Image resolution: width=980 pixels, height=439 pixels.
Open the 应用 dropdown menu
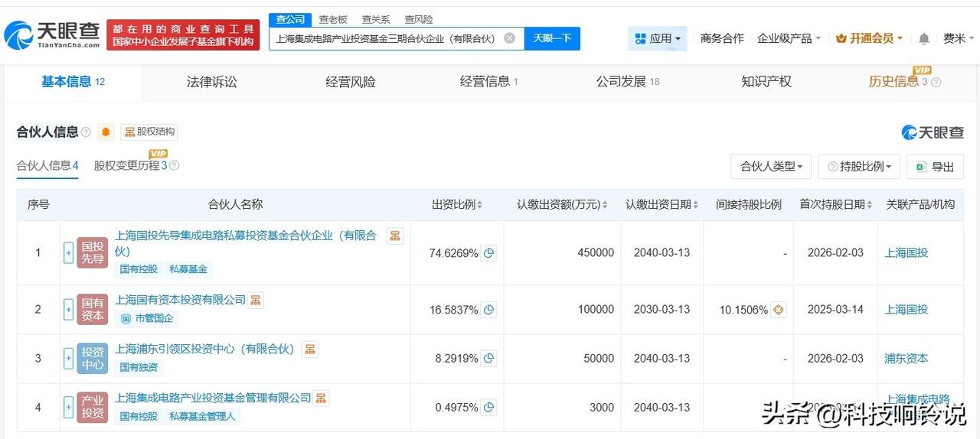pyautogui.click(x=658, y=38)
